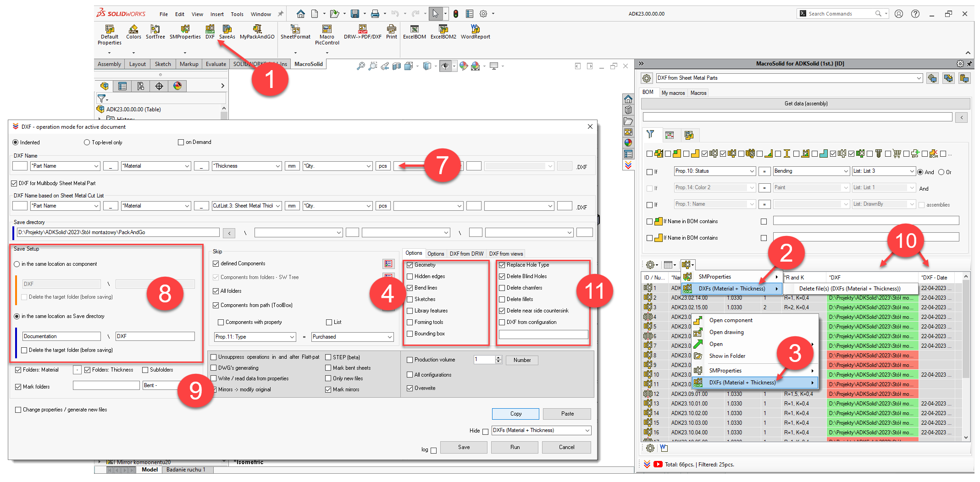Select the Top-level only radio option
This screenshot has width=980, height=482.
click(x=87, y=142)
